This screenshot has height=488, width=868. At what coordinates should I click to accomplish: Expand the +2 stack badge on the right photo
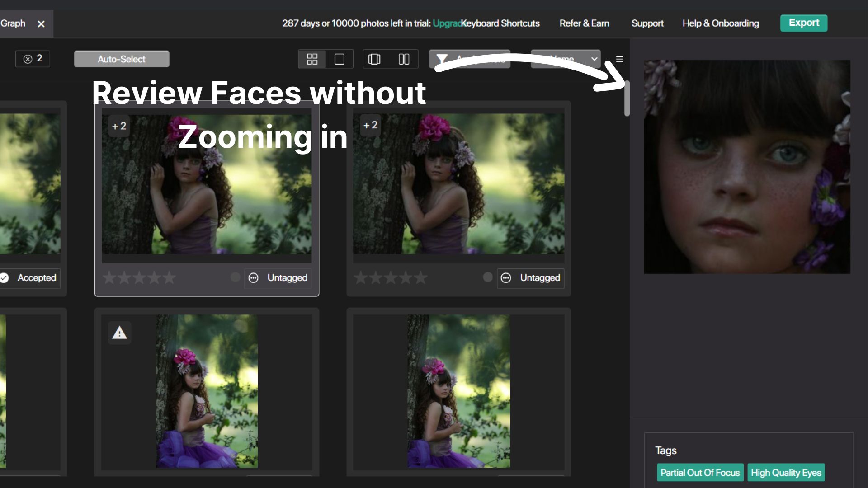tap(370, 125)
